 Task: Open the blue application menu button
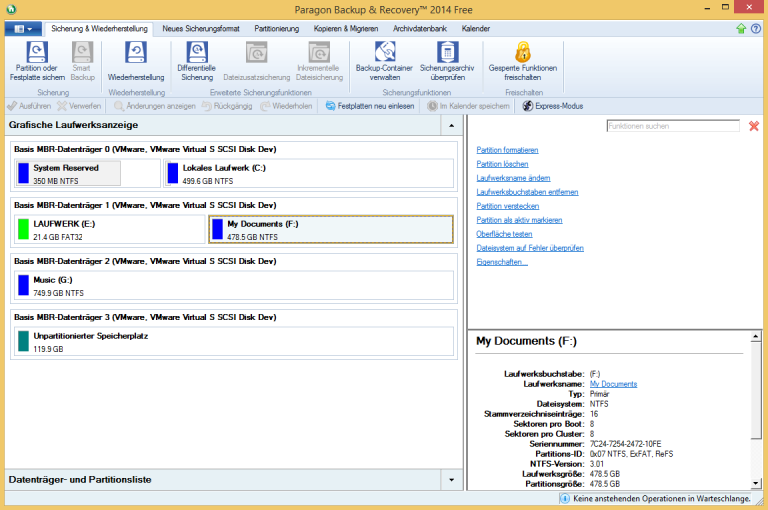23,29
